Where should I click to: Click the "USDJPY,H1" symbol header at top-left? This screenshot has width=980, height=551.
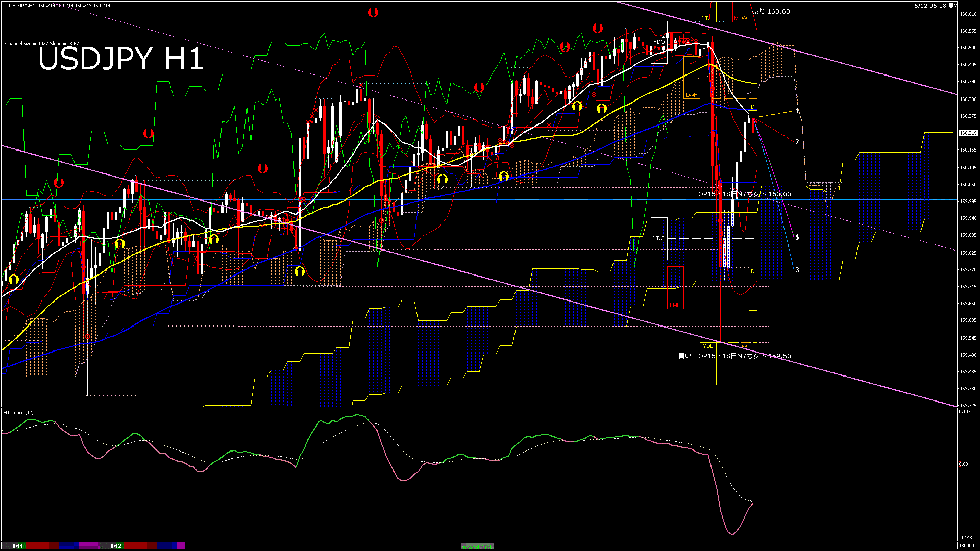click(x=22, y=5)
